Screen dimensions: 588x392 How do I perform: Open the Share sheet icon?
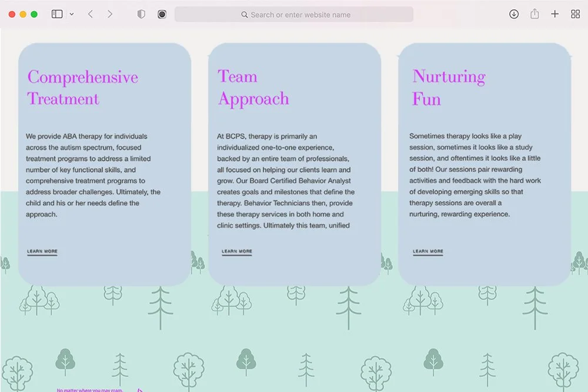coord(535,14)
